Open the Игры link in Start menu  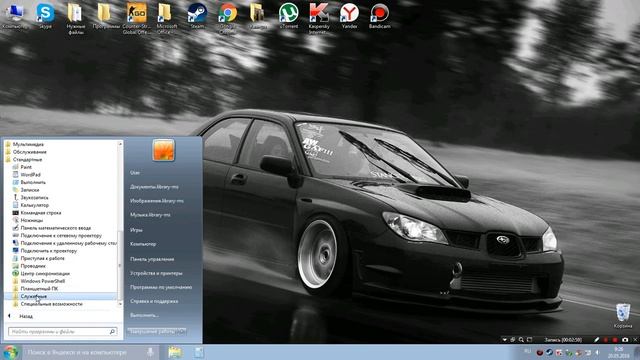(x=136, y=230)
